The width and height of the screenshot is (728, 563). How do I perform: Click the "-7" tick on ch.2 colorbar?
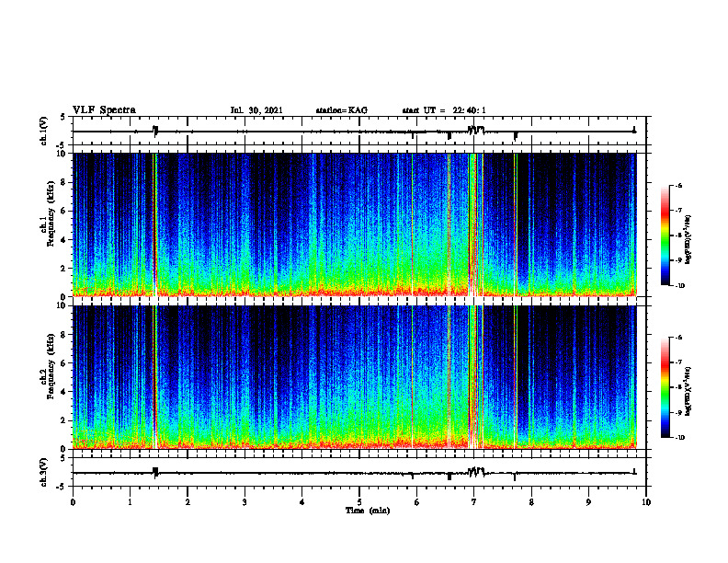point(678,362)
